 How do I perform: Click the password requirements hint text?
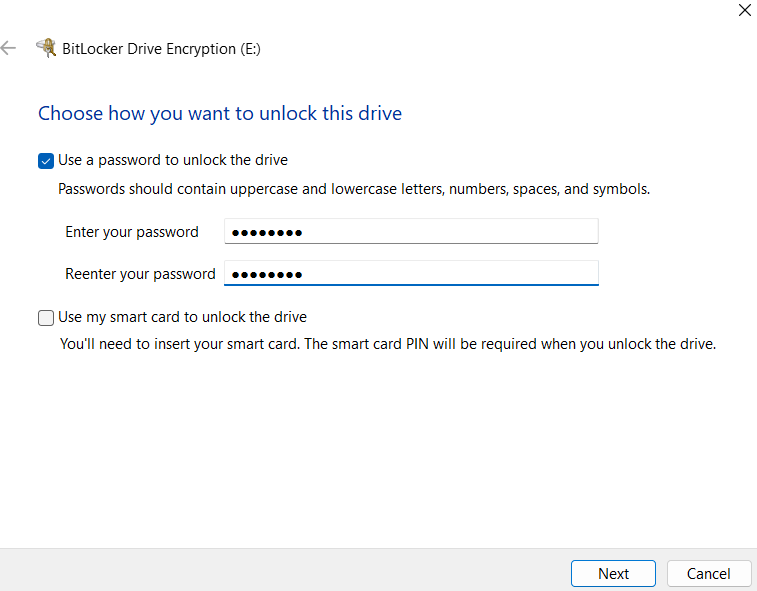(354, 189)
